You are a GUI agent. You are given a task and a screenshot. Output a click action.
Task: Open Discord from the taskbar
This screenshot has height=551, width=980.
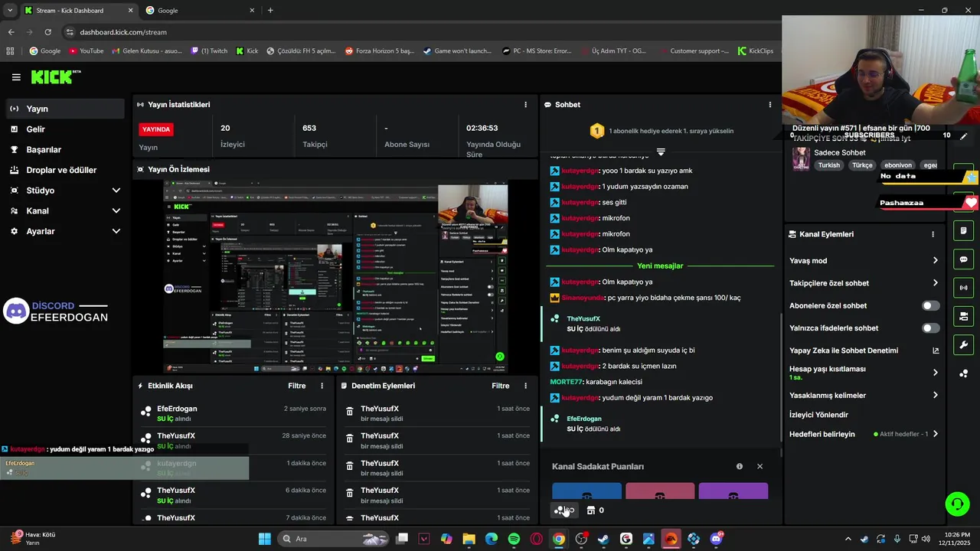pos(716,539)
